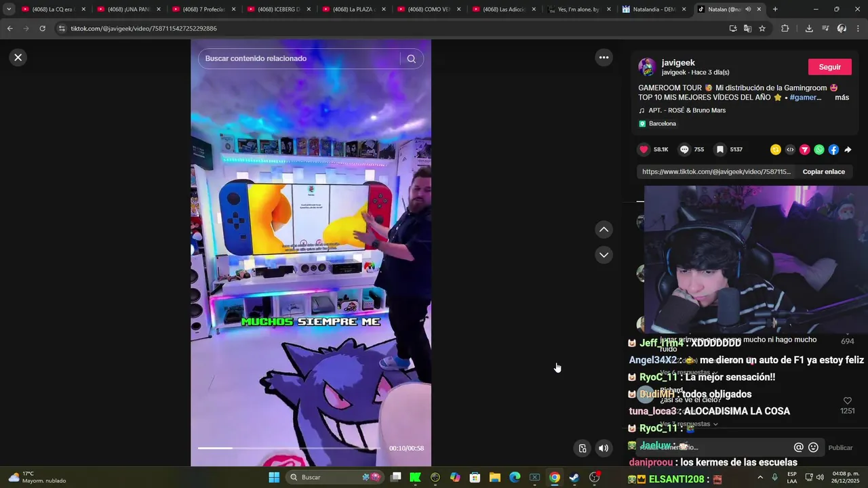Expand description with 'más'
The image size is (868, 488).
pos(842,98)
